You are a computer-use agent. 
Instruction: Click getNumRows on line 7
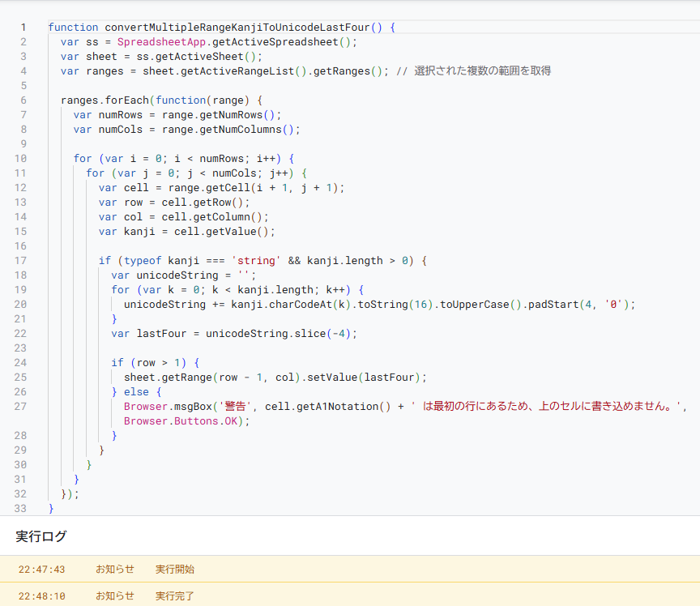231,115
